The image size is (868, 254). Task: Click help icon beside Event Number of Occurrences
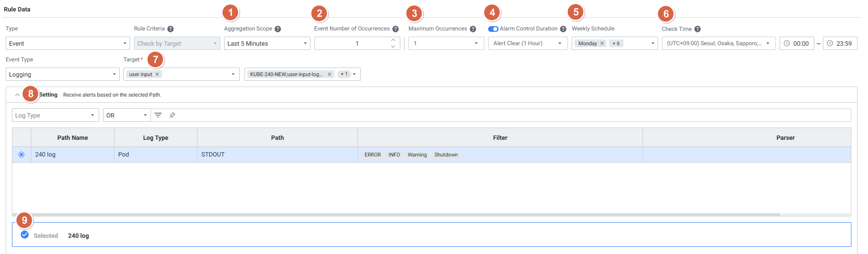coord(396,29)
